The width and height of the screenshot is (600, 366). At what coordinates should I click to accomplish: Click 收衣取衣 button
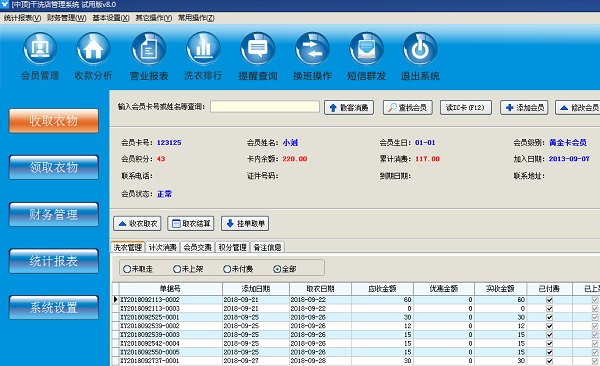pos(137,224)
